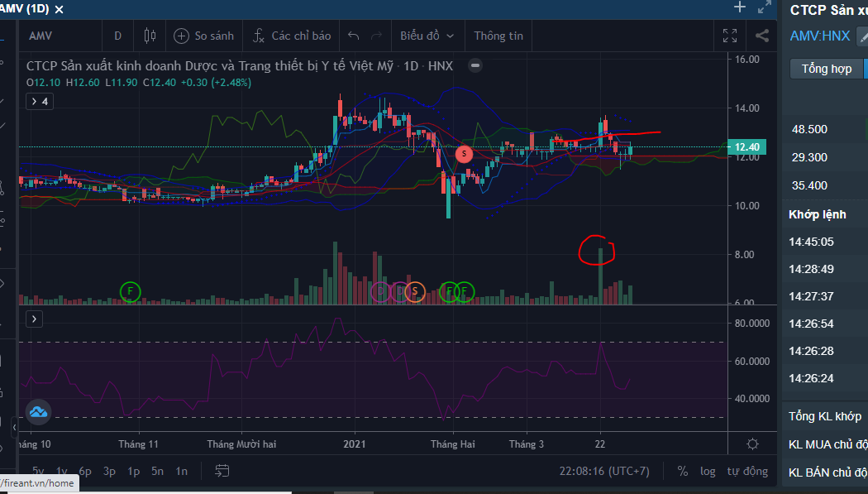The height and width of the screenshot is (494, 868).
Task: Click the D interval button
Action: click(117, 36)
